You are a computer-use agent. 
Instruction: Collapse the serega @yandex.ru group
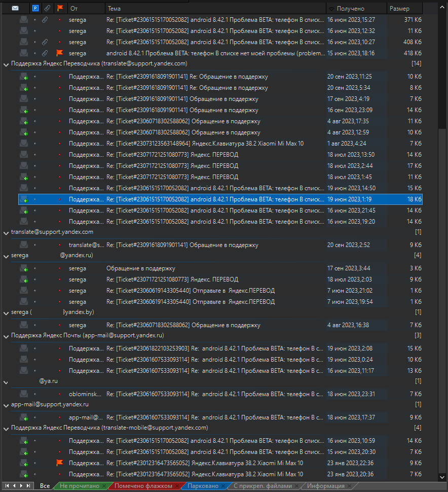point(6,256)
